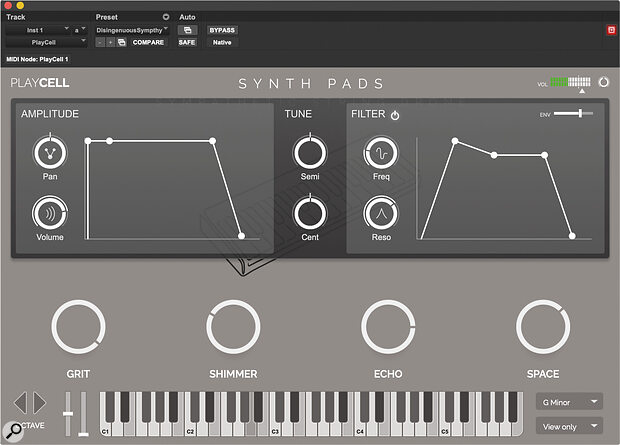Click the C1 key on keyboard

tap(105, 429)
